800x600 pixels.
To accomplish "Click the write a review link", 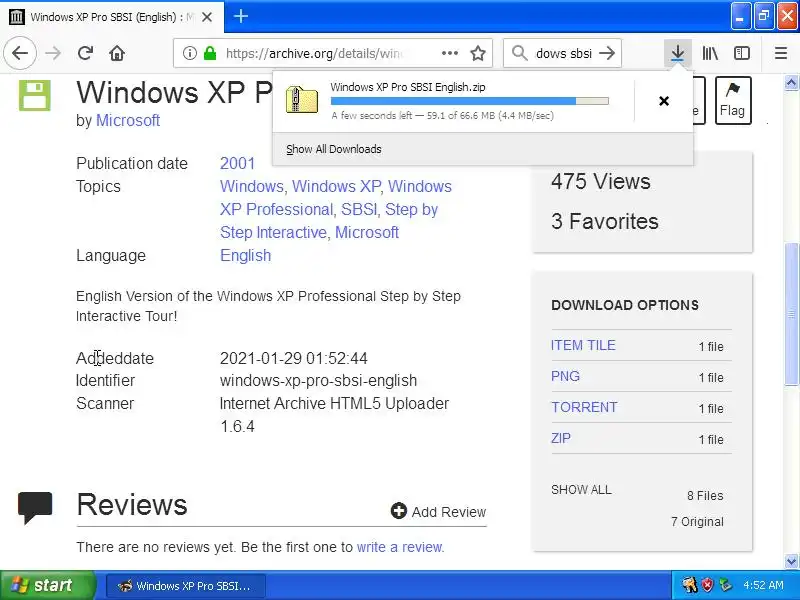I will coord(401,547).
